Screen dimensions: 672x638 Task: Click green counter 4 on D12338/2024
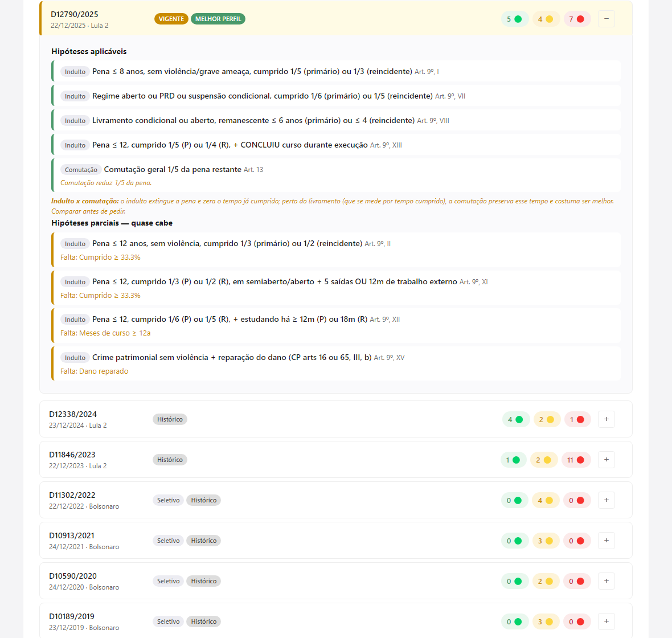515,419
